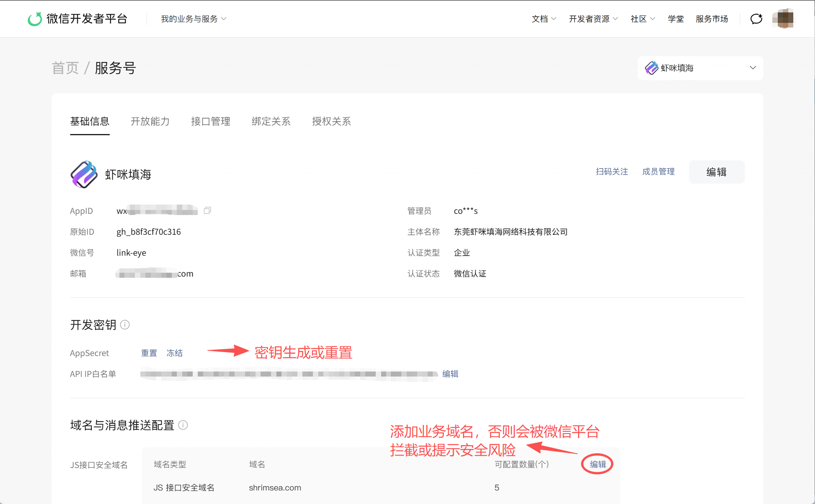The height and width of the screenshot is (504, 815).
Task: Switch to the 授权关系 tab
Action: [332, 121]
